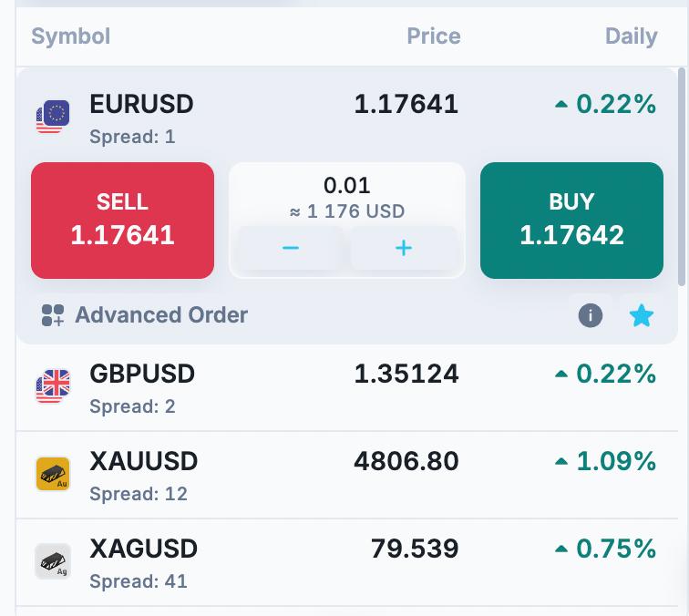689x616 pixels.
Task: Click the XAUUSD gold bar icon
Action: click(53, 474)
